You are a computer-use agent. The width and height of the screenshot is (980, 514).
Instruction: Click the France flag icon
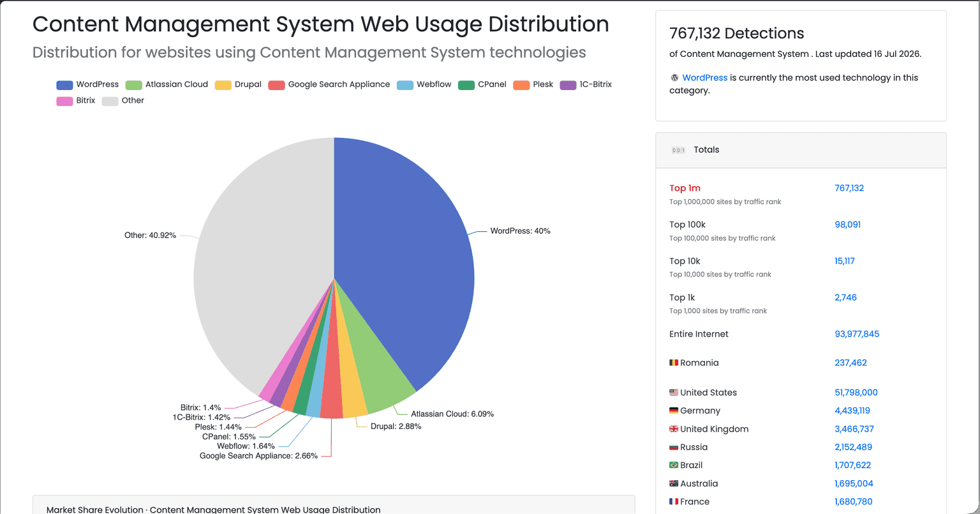[x=674, y=502]
